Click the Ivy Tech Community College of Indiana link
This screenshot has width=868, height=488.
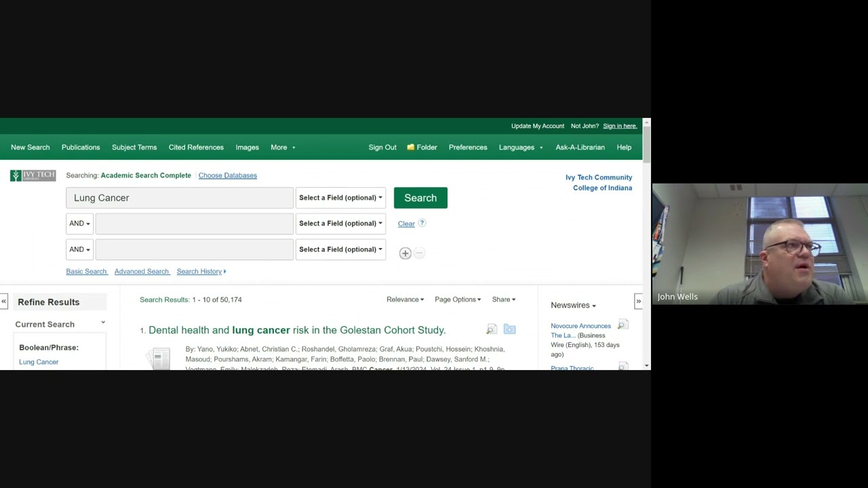599,182
